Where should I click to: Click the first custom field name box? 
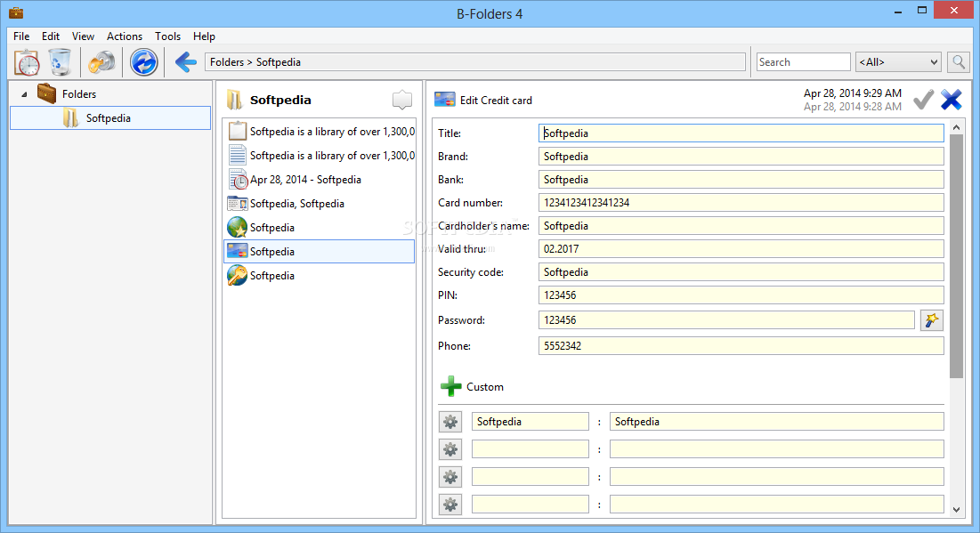[530, 422]
